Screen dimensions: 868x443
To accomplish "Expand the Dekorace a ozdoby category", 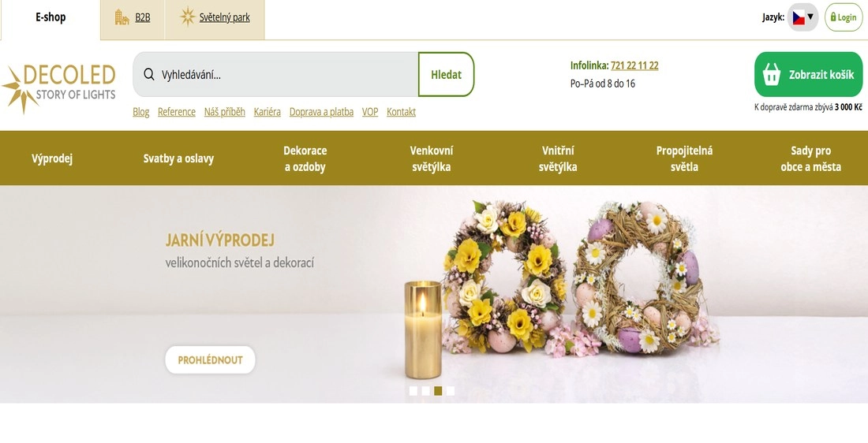I will (x=305, y=158).
